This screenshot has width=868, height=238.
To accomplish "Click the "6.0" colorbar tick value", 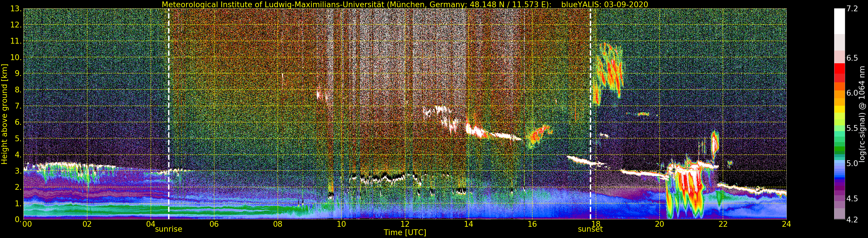I will coord(852,93).
